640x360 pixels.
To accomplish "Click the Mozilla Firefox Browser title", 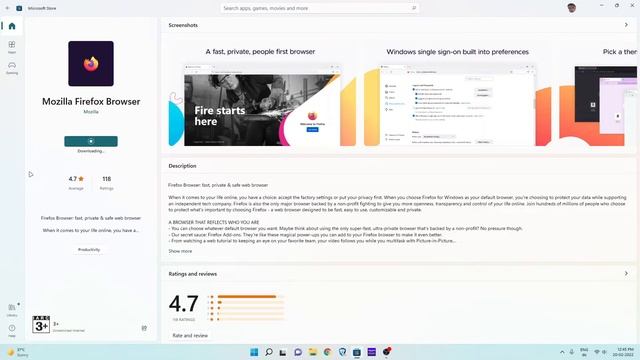I will [91, 102].
